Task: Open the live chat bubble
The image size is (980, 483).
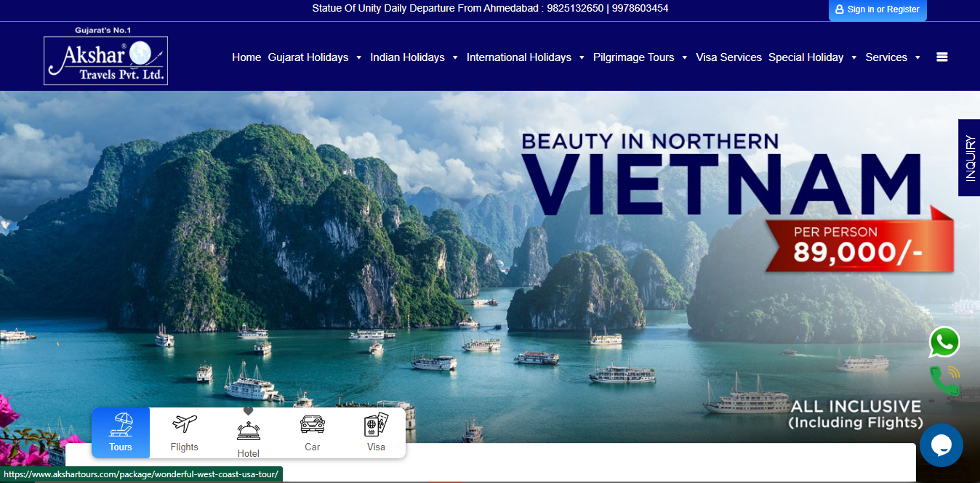Action: tap(941, 445)
